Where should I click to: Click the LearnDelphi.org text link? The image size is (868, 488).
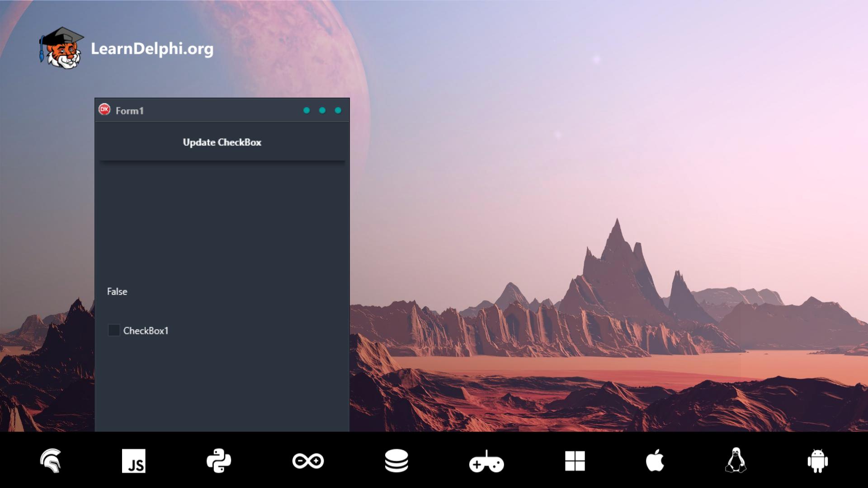(152, 49)
